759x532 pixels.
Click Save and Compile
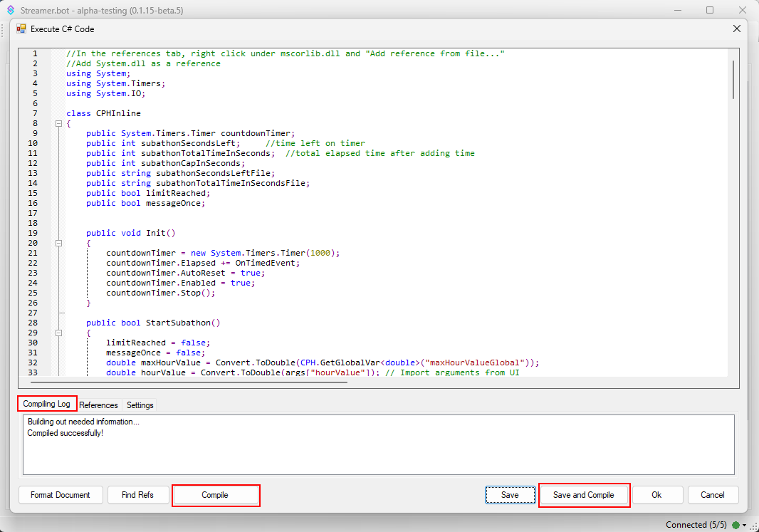584,495
